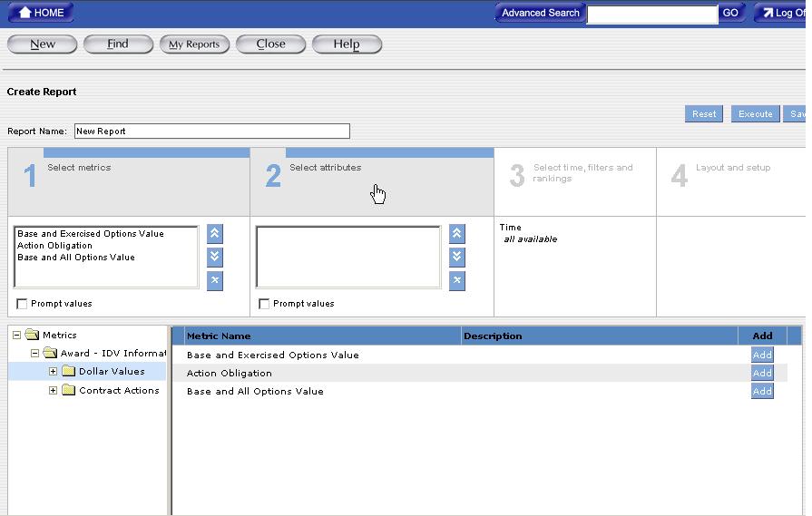812x516 pixels.
Task: Click the New button
Action: pyautogui.click(x=43, y=44)
